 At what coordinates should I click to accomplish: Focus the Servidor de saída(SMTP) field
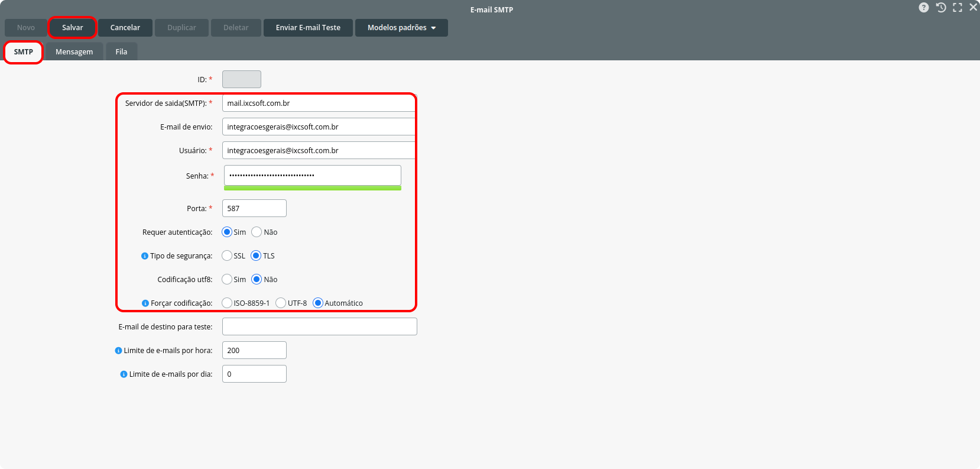pyautogui.click(x=319, y=103)
